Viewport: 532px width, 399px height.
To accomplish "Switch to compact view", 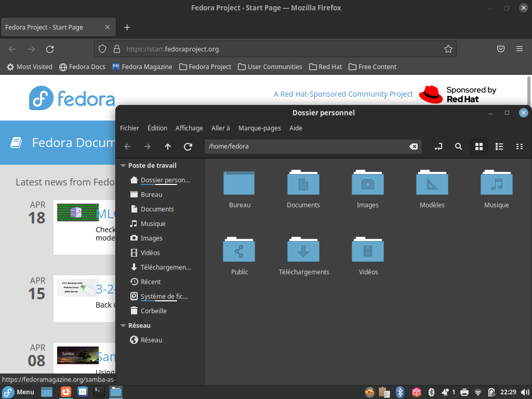I will click(x=520, y=147).
